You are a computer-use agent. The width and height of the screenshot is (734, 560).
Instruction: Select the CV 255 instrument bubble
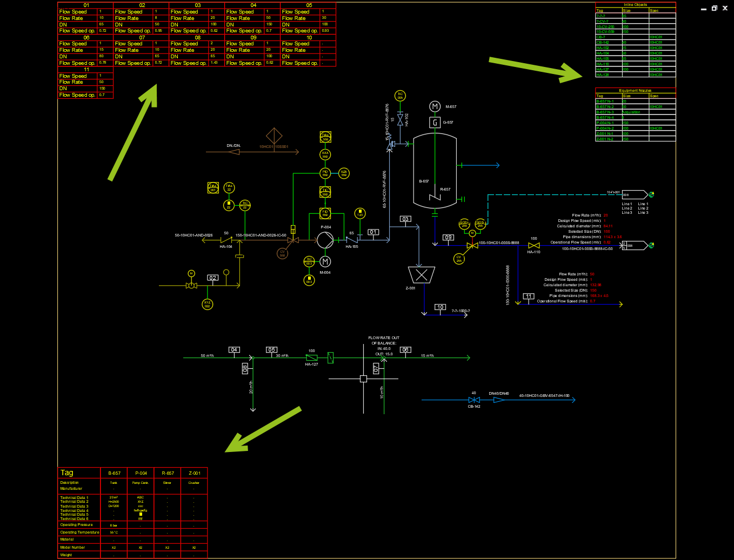click(x=459, y=259)
